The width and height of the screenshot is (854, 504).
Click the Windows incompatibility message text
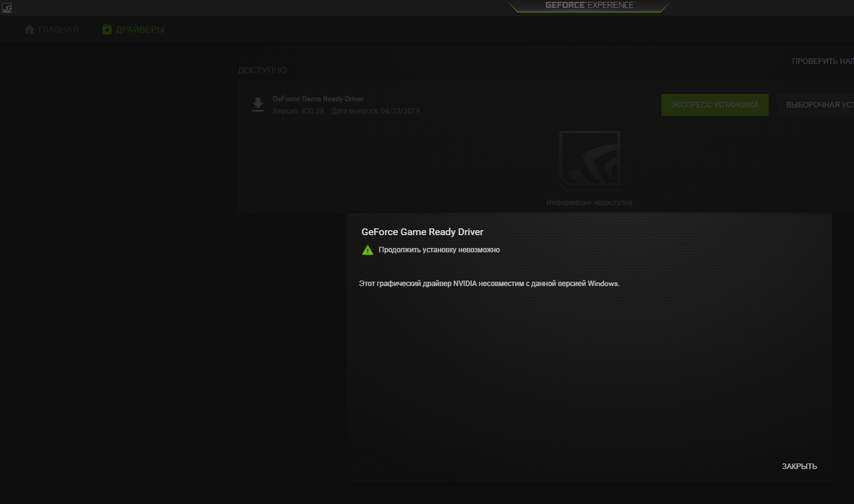tap(489, 284)
